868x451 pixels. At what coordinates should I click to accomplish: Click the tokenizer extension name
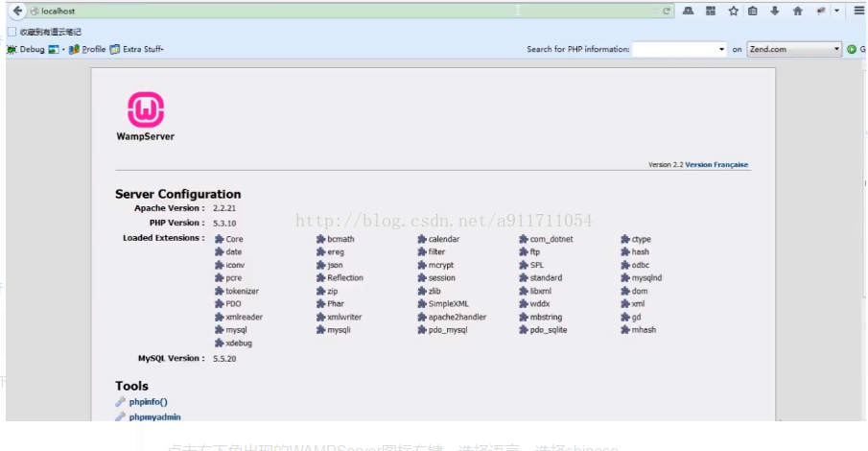point(242,291)
